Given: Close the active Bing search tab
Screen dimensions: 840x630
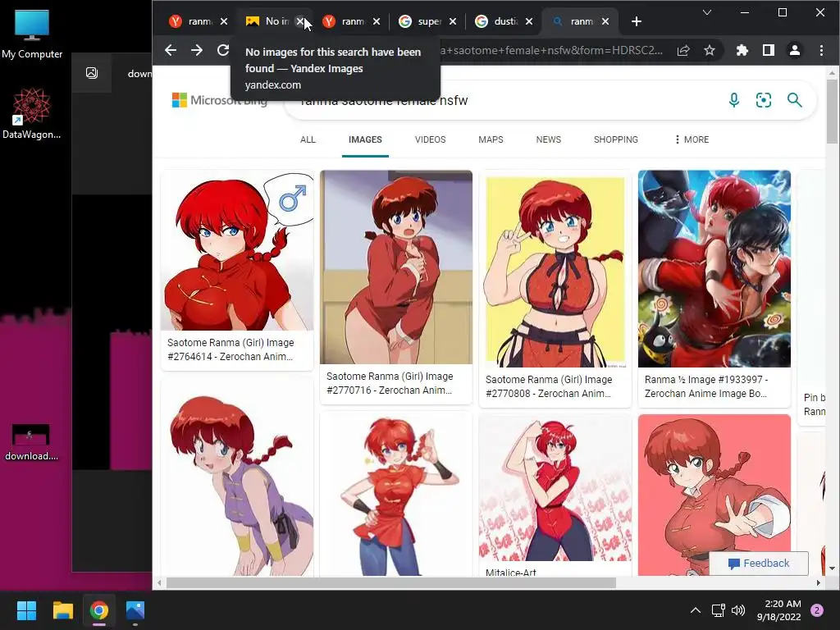Looking at the screenshot, I should coord(605,21).
